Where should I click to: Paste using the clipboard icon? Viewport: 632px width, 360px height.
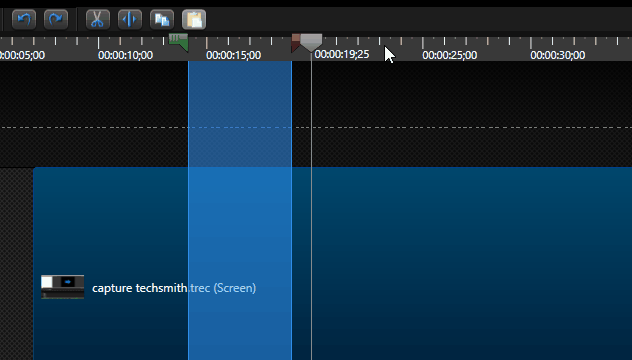pyautogui.click(x=194, y=19)
